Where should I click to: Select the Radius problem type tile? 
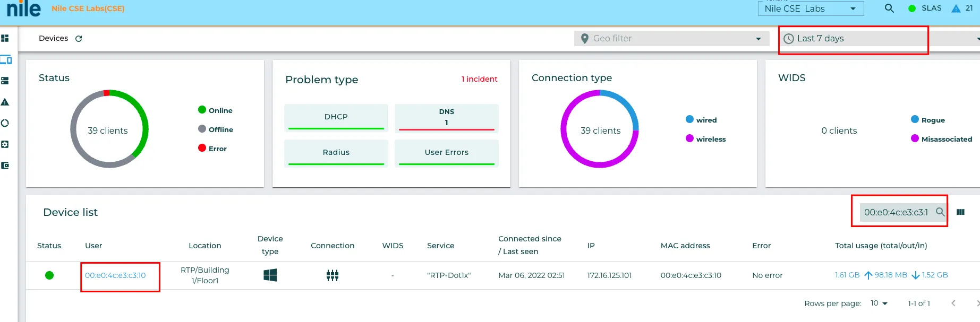click(x=336, y=153)
